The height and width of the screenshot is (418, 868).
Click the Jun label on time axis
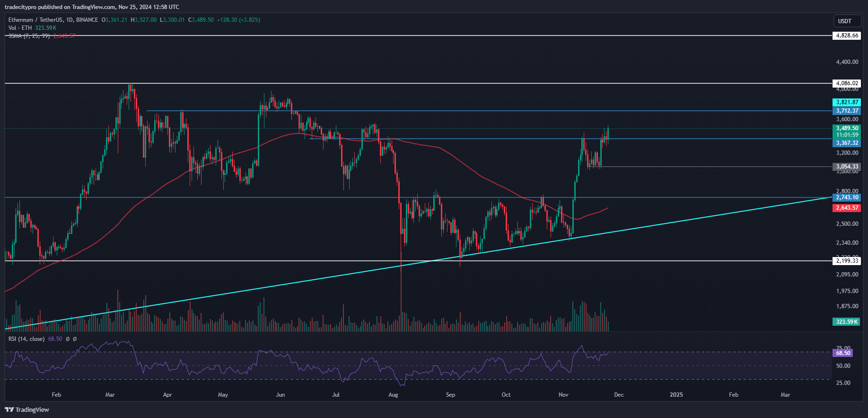(x=281, y=395)
